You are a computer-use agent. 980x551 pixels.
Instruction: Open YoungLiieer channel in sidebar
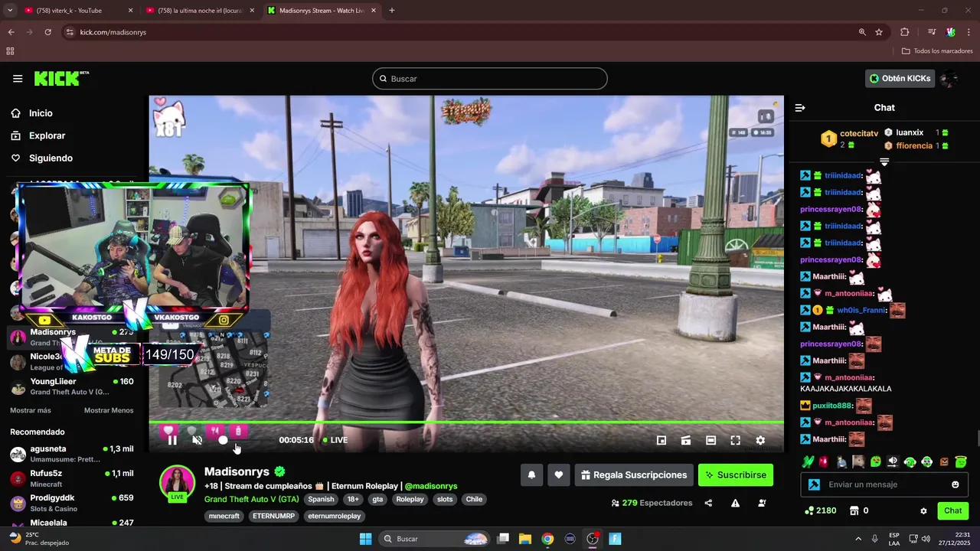click(72, 386)
